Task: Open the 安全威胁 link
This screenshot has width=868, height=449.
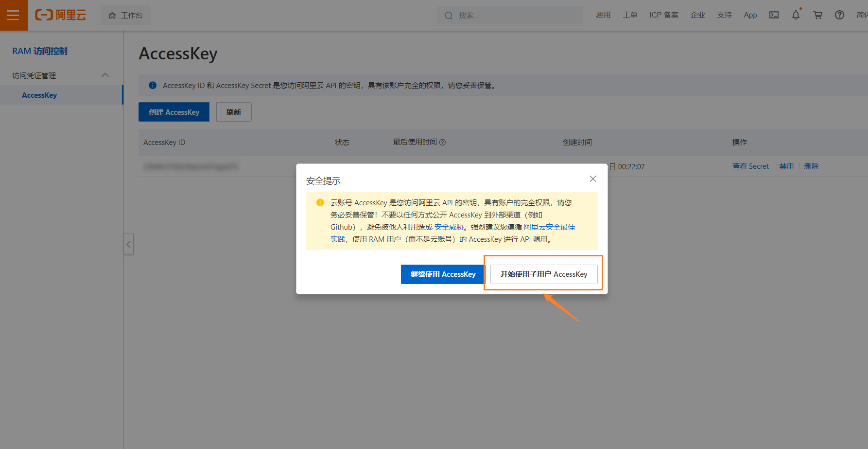Action: [449, 227]
